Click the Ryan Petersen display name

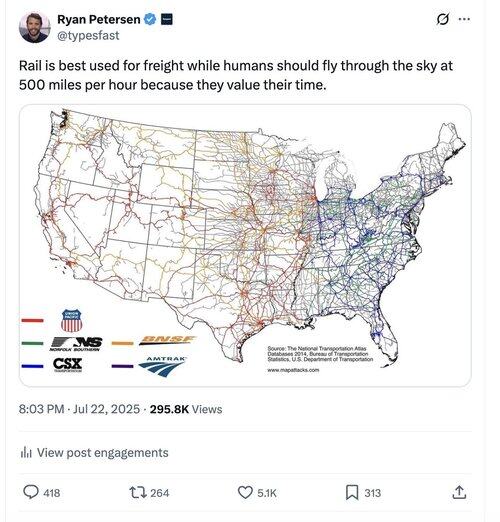[99, 19]
